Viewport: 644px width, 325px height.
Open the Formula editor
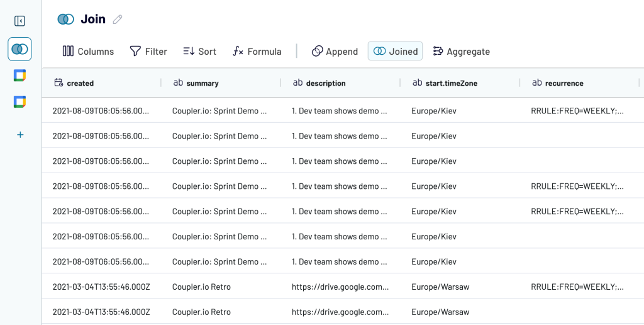[x=257, y=52]
